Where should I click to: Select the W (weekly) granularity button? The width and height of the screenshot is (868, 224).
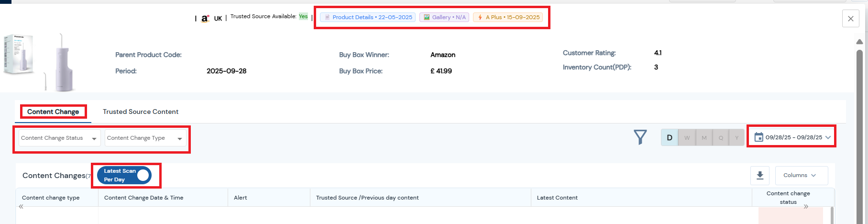click(x=687, y=138)
